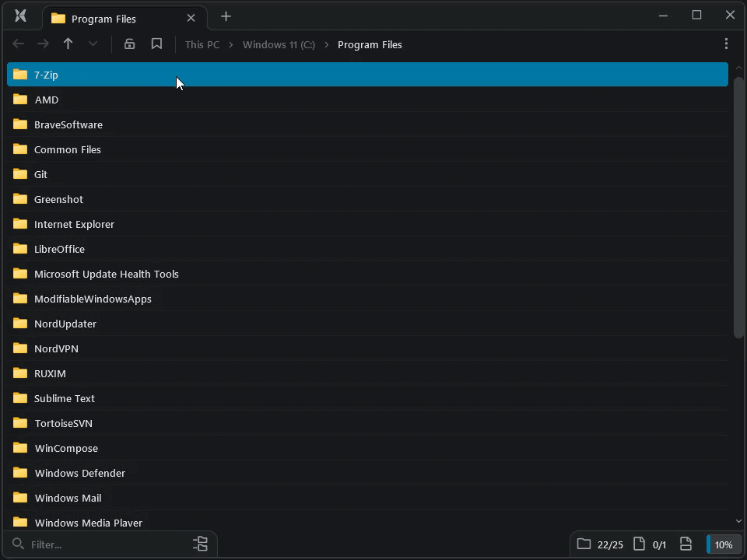This screenshot has width=747, height=560.
Task: Click folder icon of Windows Defender row
Action: point(20,472)
